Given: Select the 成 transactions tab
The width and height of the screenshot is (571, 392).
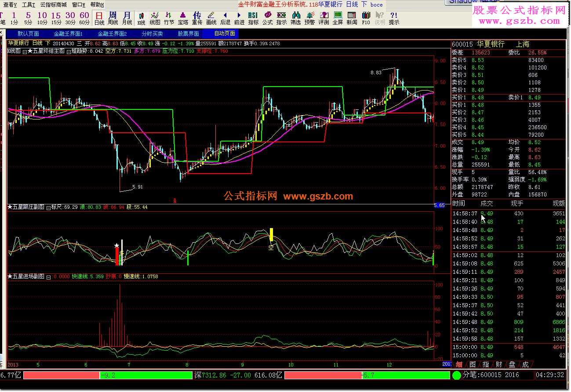Looking at the screenshot, I should point(525,364).
